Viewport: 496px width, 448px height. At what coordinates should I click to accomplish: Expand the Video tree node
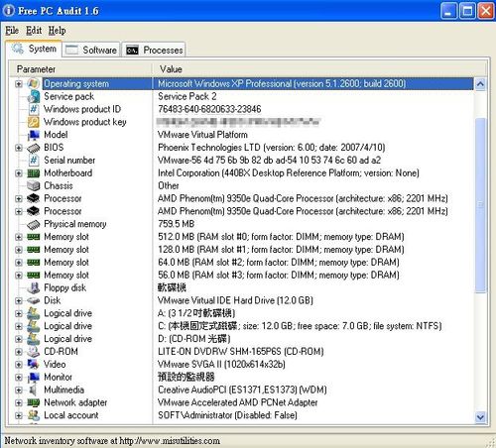(19, 365)
